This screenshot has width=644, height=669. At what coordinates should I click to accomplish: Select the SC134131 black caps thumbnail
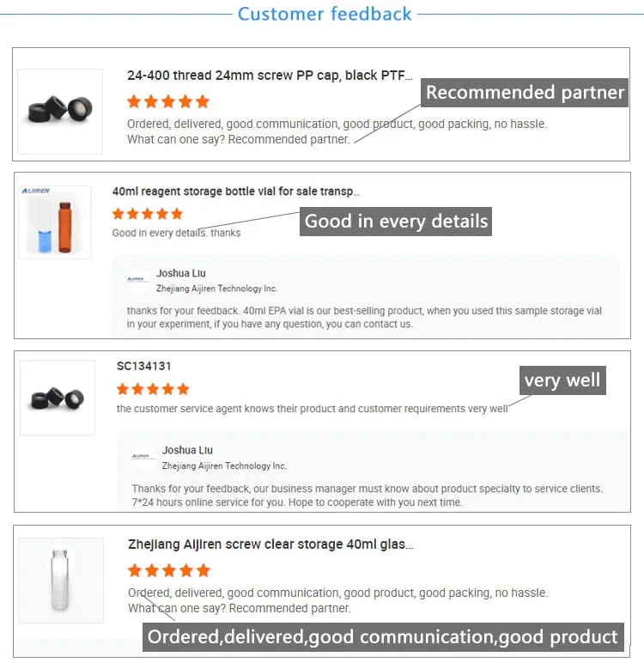58,398
